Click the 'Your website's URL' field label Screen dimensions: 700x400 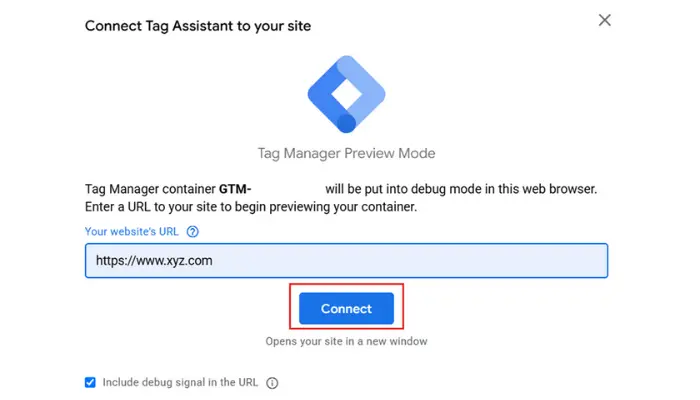pyautogui.click(x=132, y=231)
